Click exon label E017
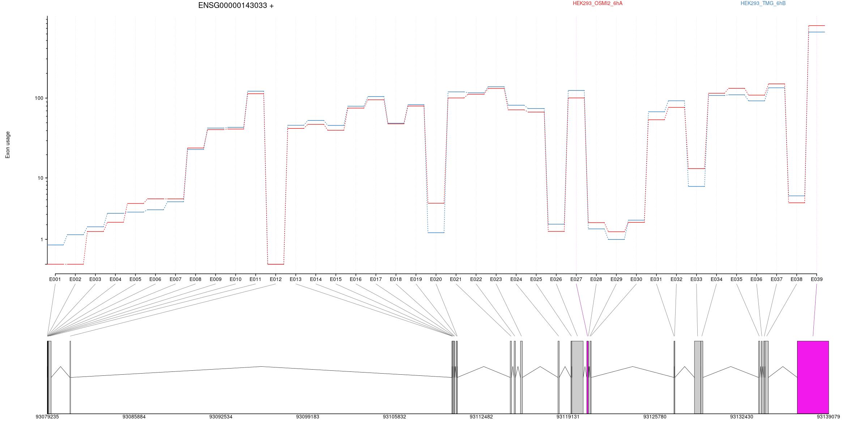Viewport: 868px width, 434px height. [x=376, y=279]
